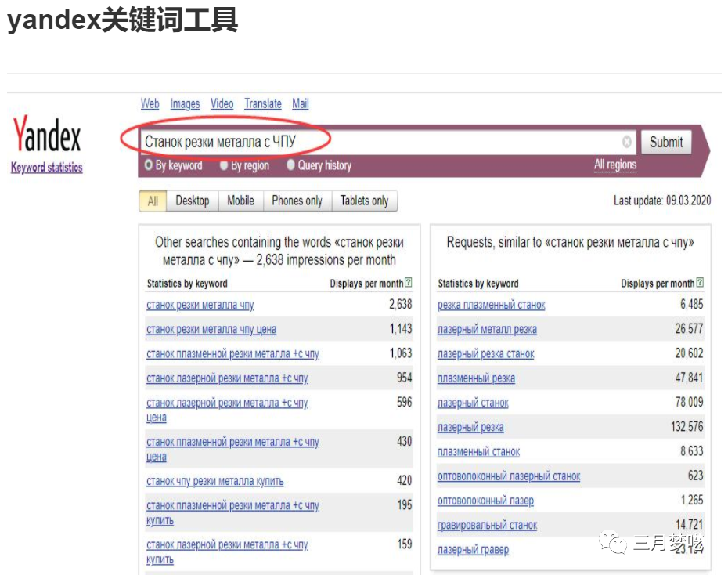Select the By region radio option
This screenshot has height=575, width=728.
[225, 165]
